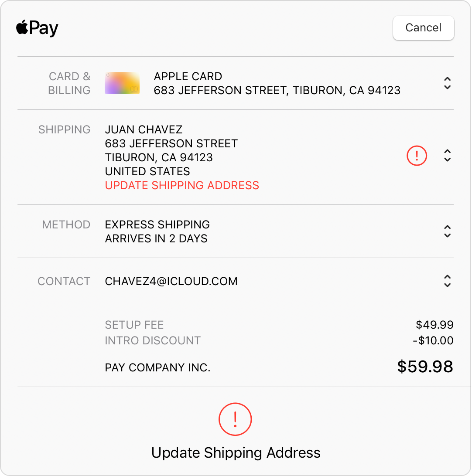472x476 pixels.
Task: Select the Apple Card billing address text
Action: coord(277,91)
